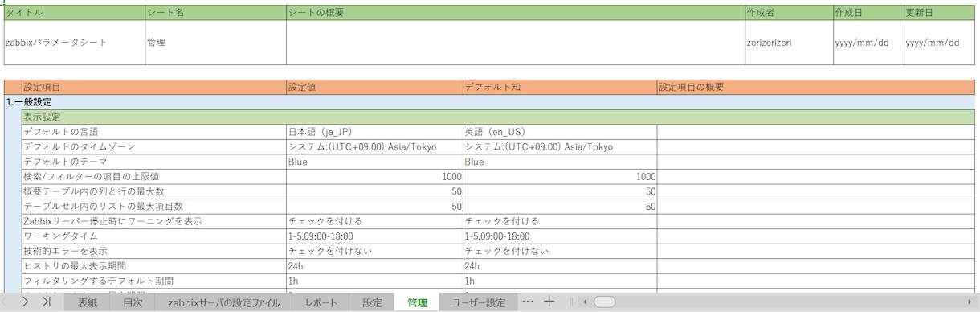Click the empty シートの概要 value cell

click(515, 43)
